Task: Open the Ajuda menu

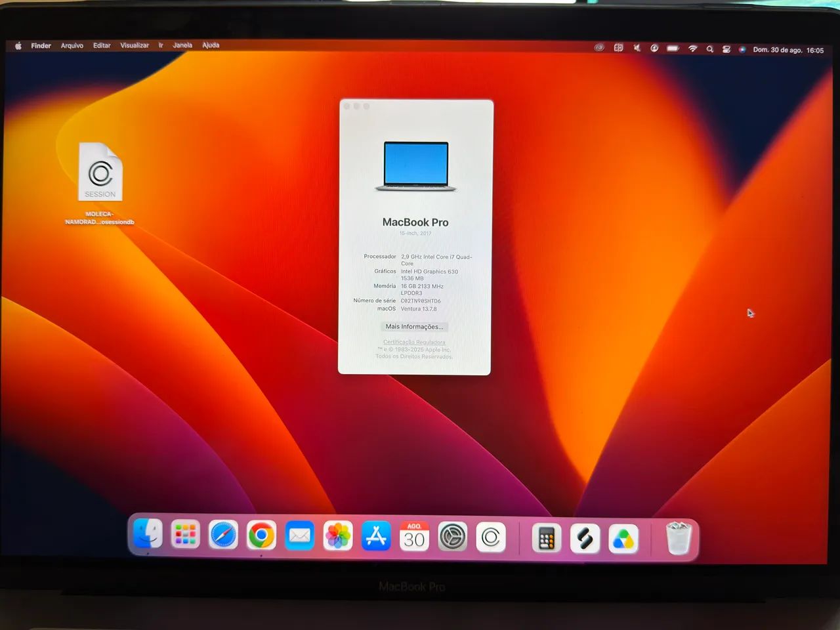Action: [x=211, y=45]
